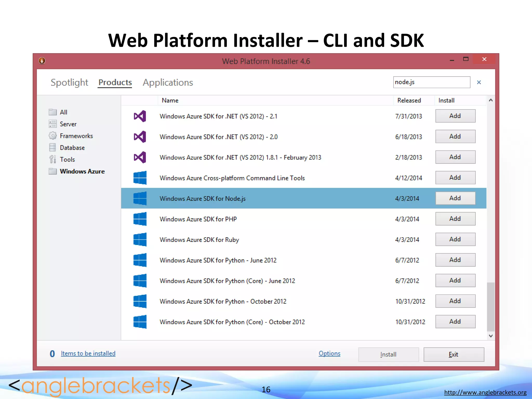Viewport: 532px width, 399px height.
Task: Sort by the Name column header
Action: 275,101
